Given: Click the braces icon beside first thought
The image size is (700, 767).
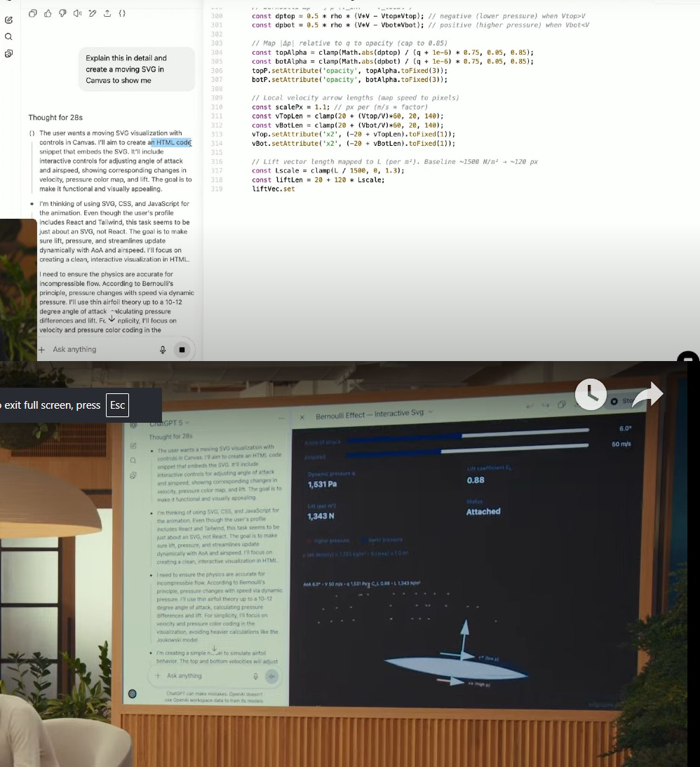Looking at the screenshot, I should tap(32, 133).
